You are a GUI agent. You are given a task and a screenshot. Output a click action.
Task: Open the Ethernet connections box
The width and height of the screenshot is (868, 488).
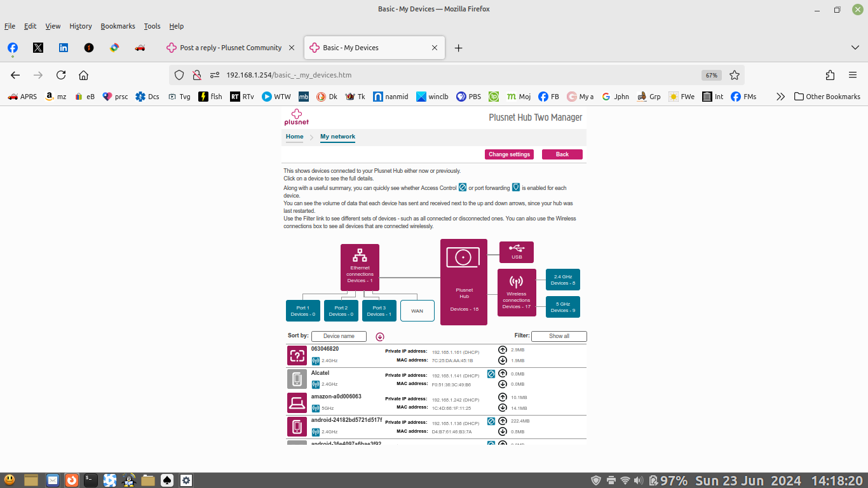coord(360,268)
